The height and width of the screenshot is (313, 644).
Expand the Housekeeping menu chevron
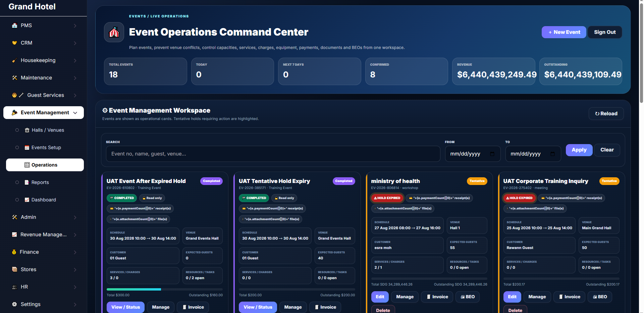point(75,61)
